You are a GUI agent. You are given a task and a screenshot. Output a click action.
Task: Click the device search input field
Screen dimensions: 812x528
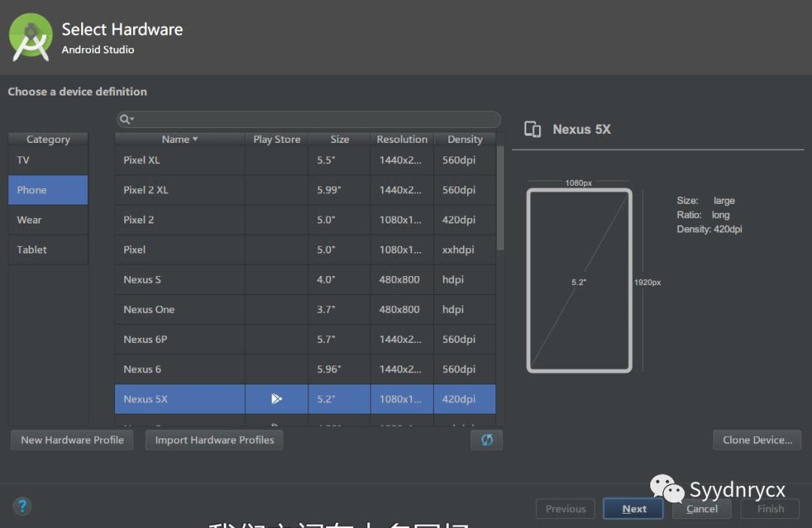(309, 120)
